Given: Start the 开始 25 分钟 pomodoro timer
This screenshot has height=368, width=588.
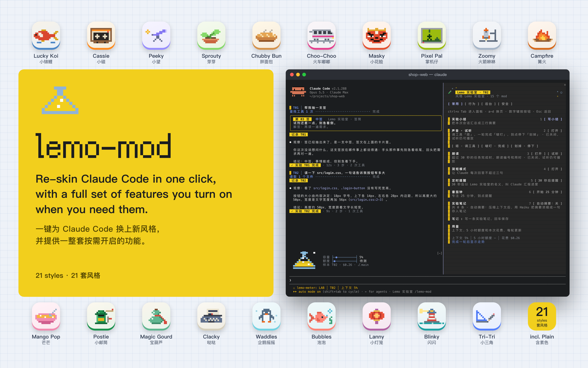Looking at the screenshot, I should pyautogui.click(x=548, y=192).
